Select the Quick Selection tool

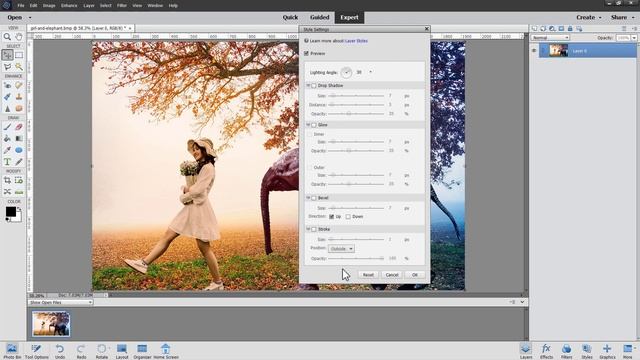19,67
